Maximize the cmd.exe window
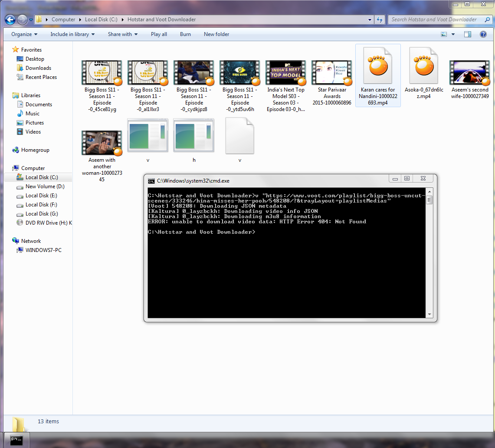495x448 pixels. pyautogui.click(x=407, y=179)
